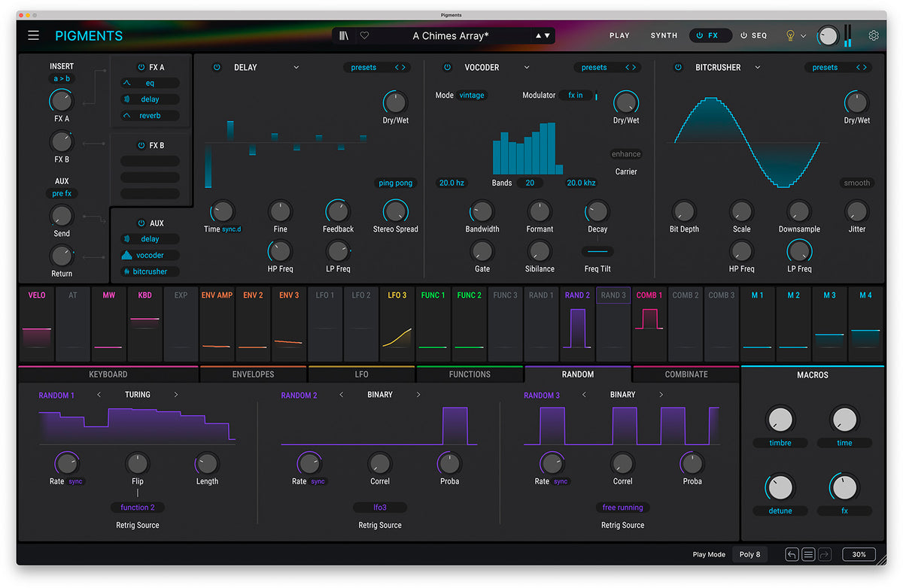Select the VELO modulation source
This screenshot has height=588, width=903.
pos(37,324)
